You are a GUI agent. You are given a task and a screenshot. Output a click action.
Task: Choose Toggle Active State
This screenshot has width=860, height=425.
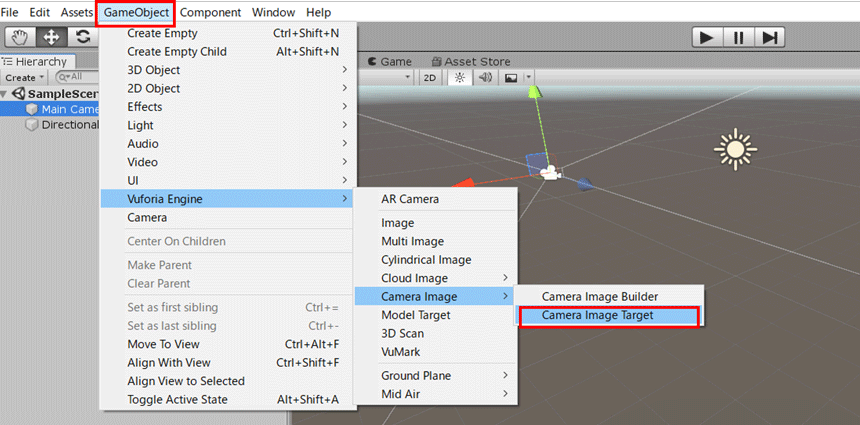[x=229, y=400]
